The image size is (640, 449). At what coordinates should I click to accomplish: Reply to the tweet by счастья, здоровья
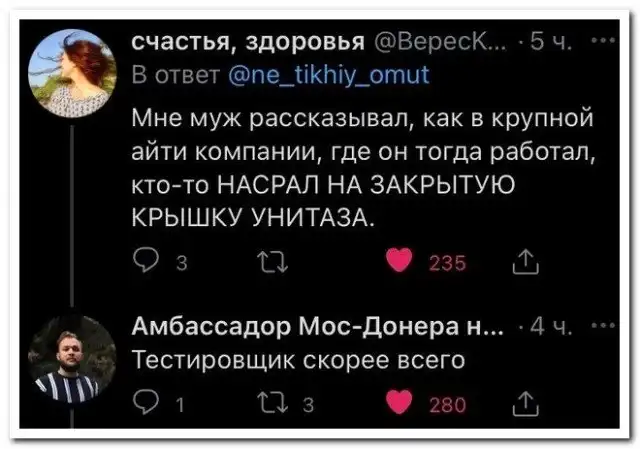[142, 260]
